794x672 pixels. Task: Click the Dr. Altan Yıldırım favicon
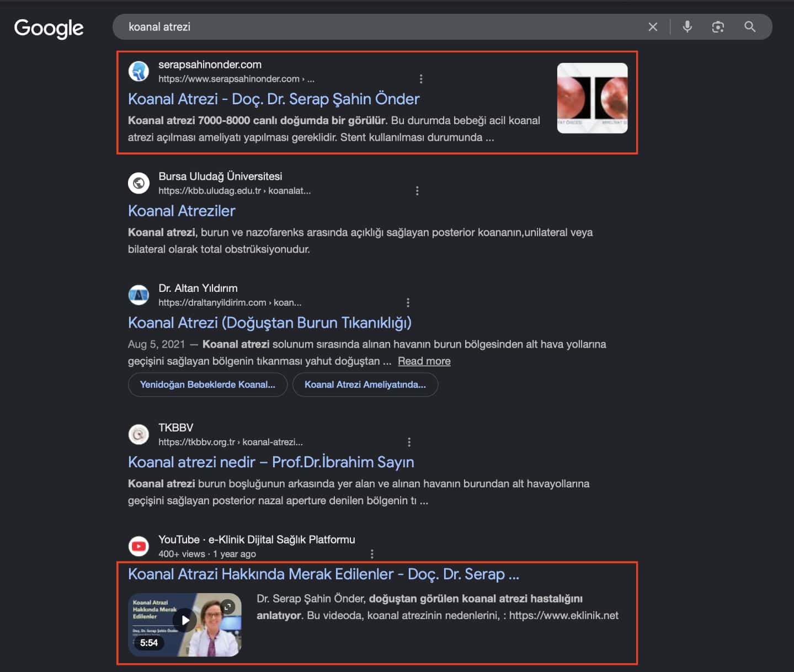(138, 295)
